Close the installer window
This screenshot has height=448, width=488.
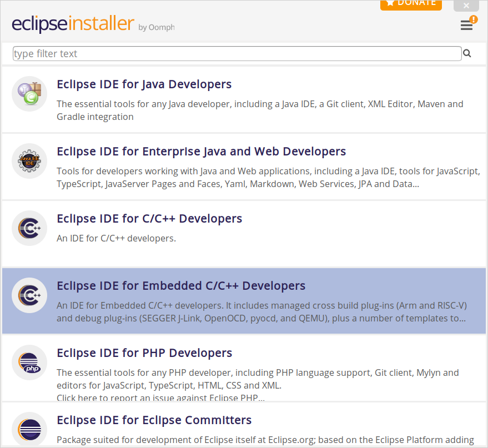[466, 6]
